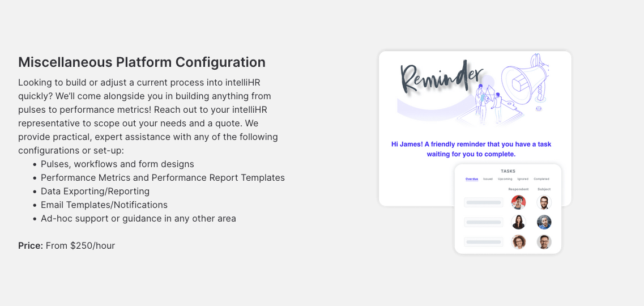Image resolution: width=644 pixels, height=306 pixels.
Task: Click second row subject avatar with blue background
Action: pos(544,222)
